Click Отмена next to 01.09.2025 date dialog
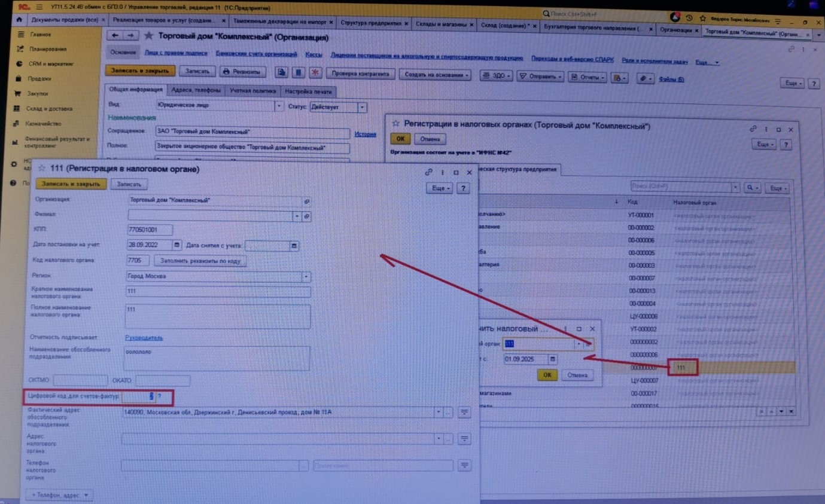 [x=577, y=375]
